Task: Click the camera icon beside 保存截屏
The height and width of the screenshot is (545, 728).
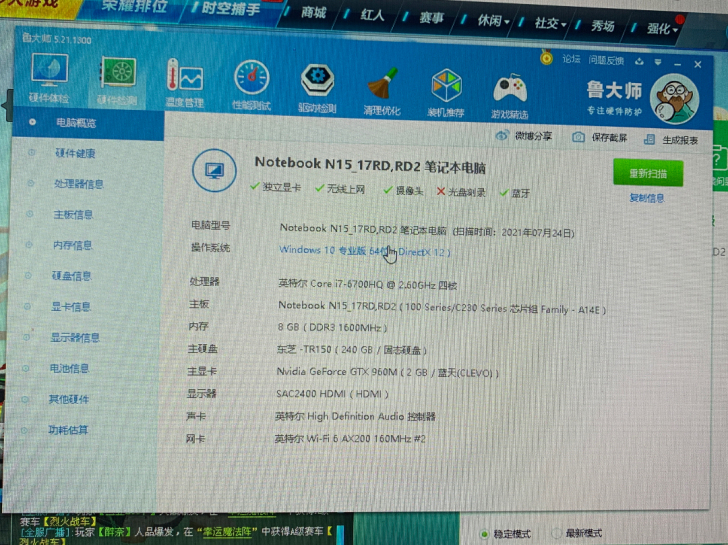Action: (x=578, y=137)
